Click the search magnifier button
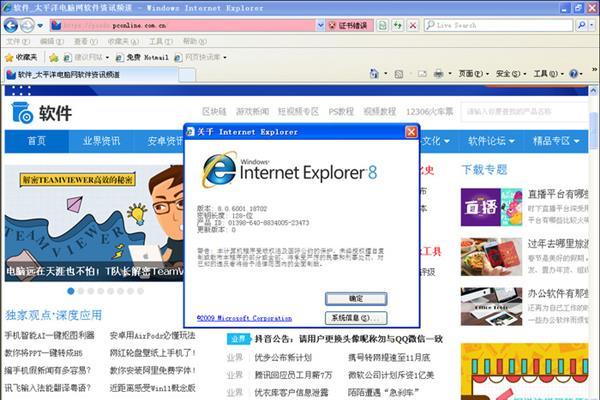 pos(581,26)
